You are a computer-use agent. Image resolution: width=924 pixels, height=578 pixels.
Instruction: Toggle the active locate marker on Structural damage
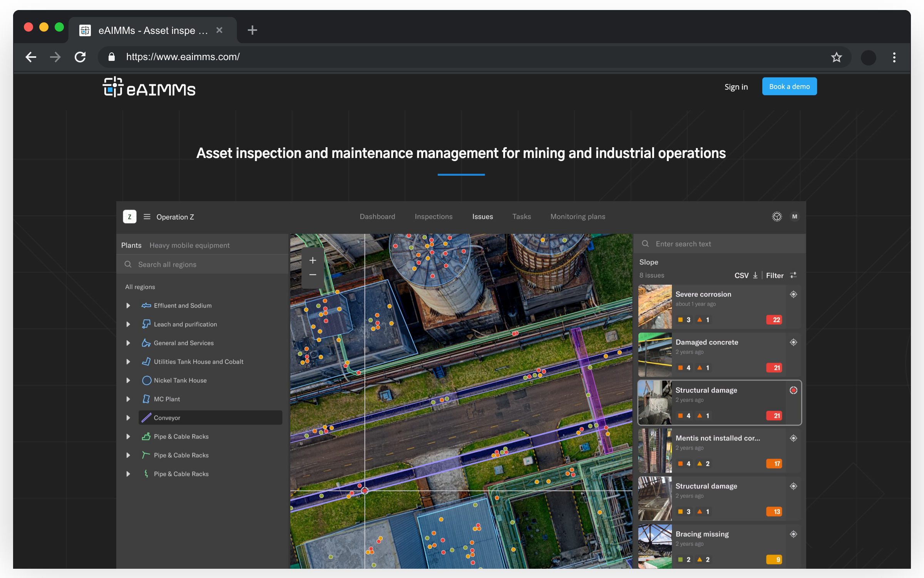(793, 390)
